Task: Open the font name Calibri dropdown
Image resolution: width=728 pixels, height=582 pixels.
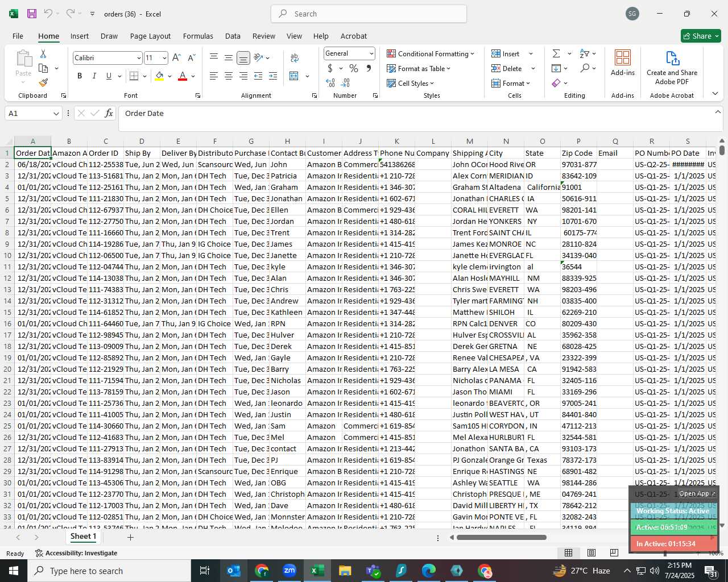Action: [138, 58]
